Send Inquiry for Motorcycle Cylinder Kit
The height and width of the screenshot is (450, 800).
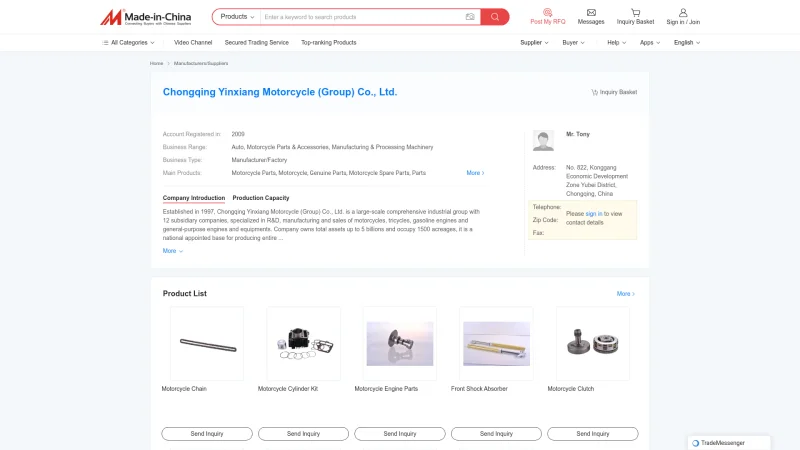304,434
